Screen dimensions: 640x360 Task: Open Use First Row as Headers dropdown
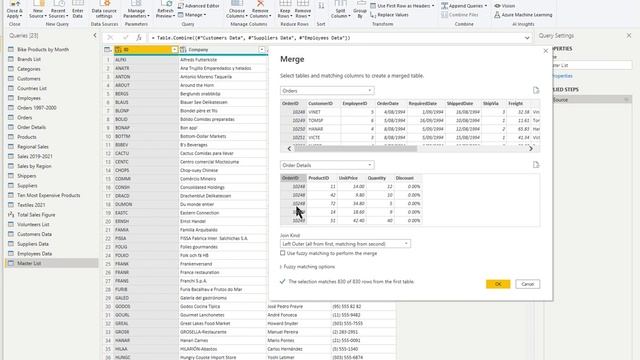[x=402, y=6]
